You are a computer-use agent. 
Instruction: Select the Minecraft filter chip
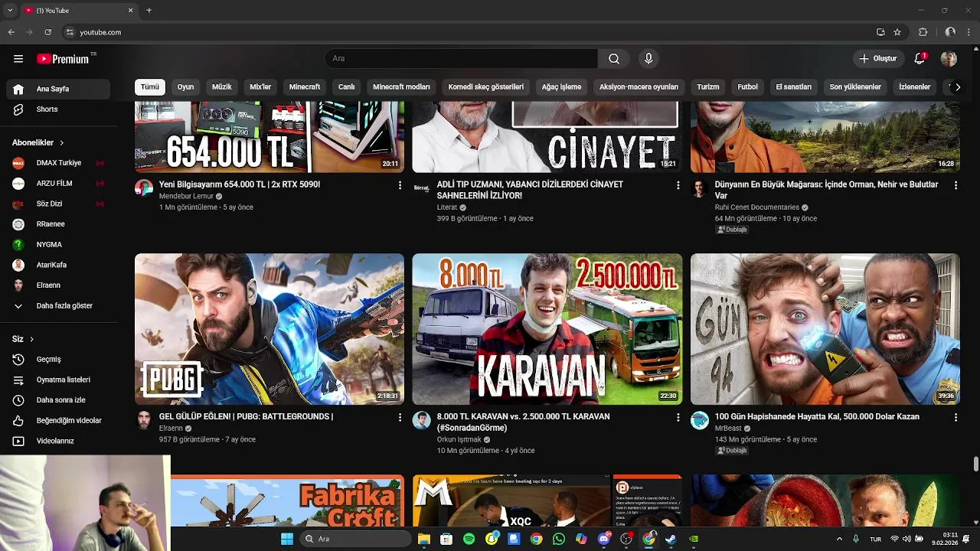[305, 87]
